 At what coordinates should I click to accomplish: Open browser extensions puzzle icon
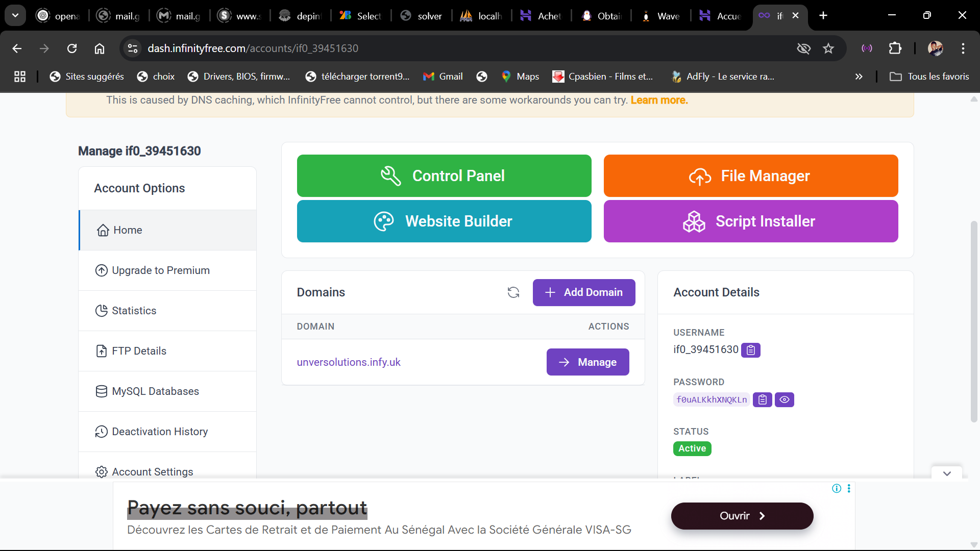click(895, 48)
